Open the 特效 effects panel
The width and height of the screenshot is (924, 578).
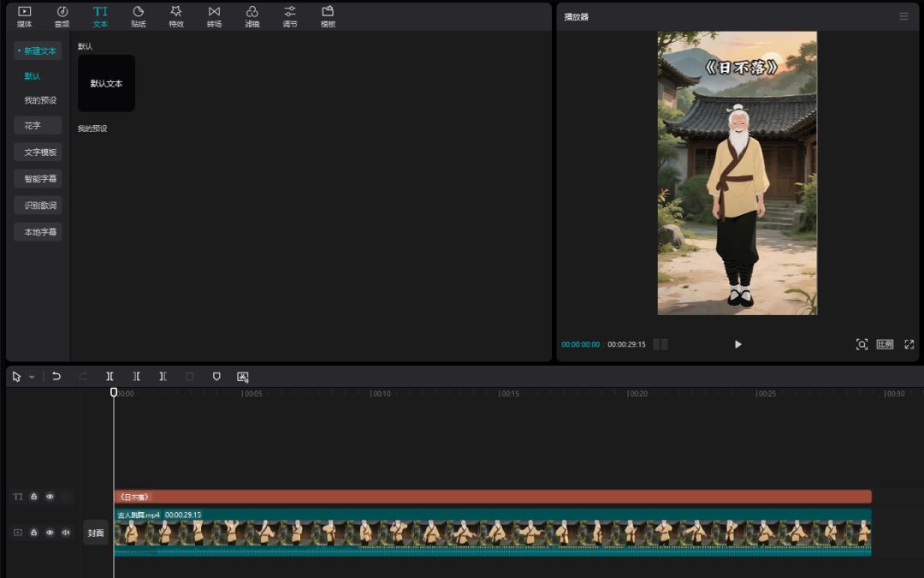coord(176,16)
